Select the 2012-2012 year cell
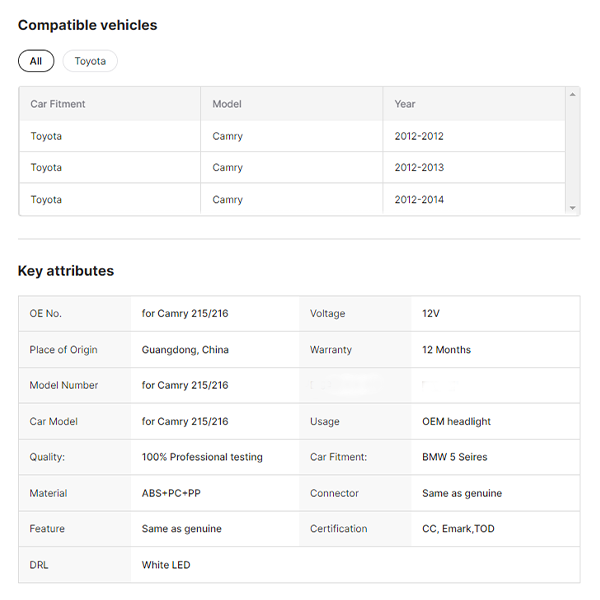Viewport: 600px width, 600px height. pyautogui.click(x=419, y=136)
